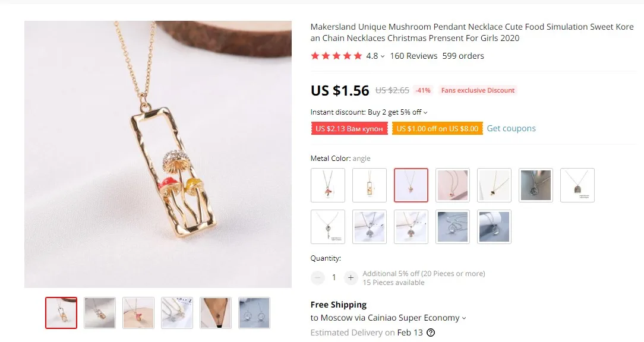
Task: Increase quantity with the plus button
Action: tap(351, 278)
